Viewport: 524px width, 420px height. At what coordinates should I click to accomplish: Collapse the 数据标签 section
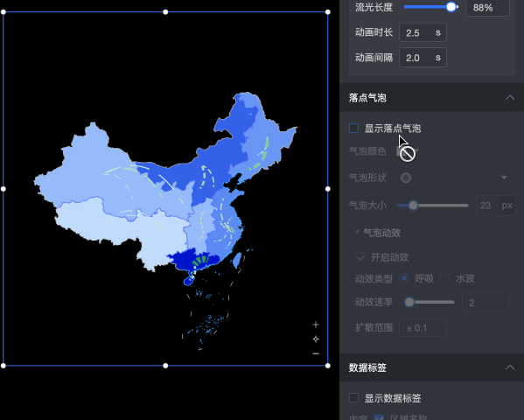point(510,367)
